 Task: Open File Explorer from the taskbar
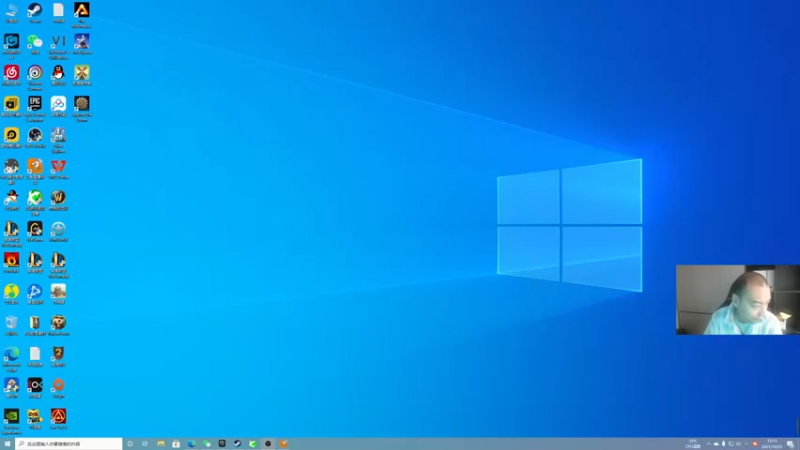coord(161,444)
